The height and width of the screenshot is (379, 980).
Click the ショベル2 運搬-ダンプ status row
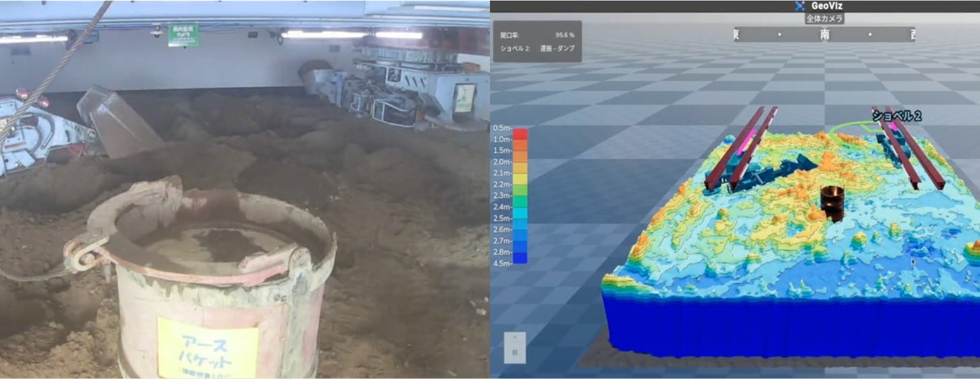click(537, 48)
